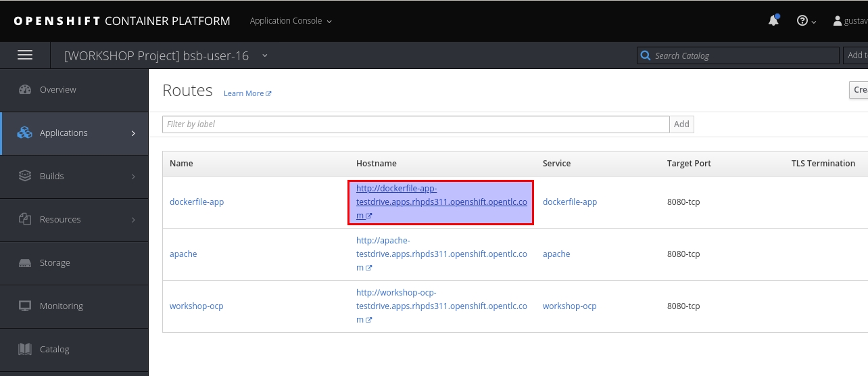Open the dockerfile-app route name link
The height and width of the screenshot is (376, 868).
click(x=197, y=202)
